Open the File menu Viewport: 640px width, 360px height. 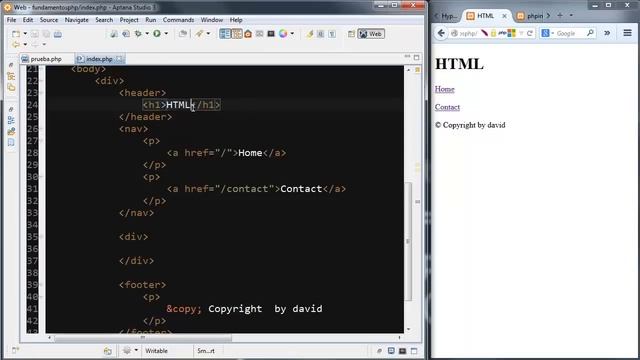(x=11, y=20)
